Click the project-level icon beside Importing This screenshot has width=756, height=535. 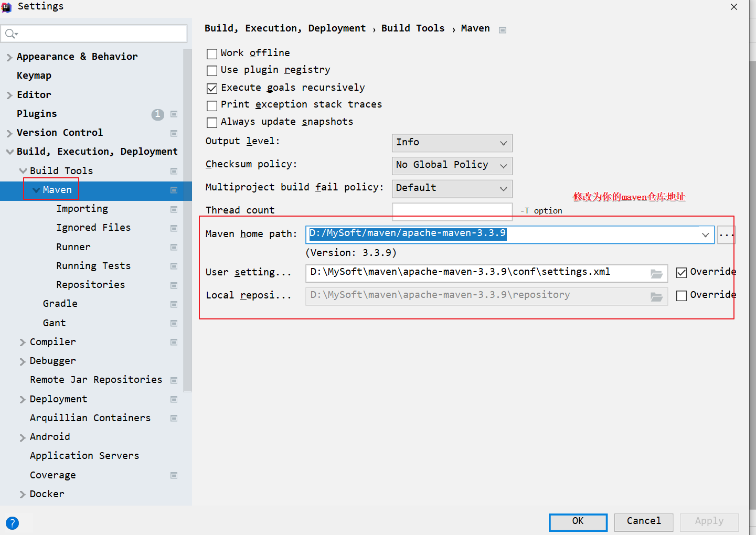coord(174,209)
